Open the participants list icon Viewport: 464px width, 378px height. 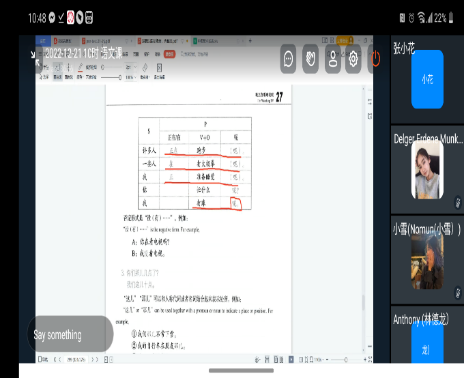coord(333,59)
